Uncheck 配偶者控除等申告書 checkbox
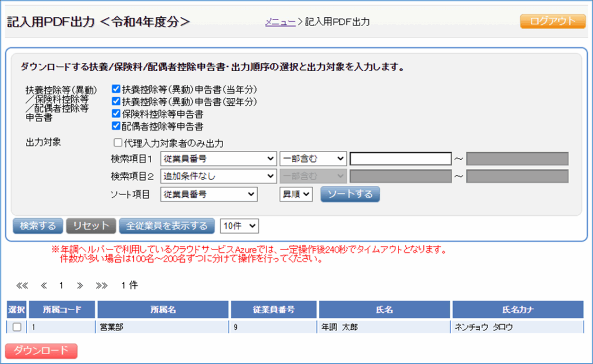This screenshot has width=593, height=364. 116,126
